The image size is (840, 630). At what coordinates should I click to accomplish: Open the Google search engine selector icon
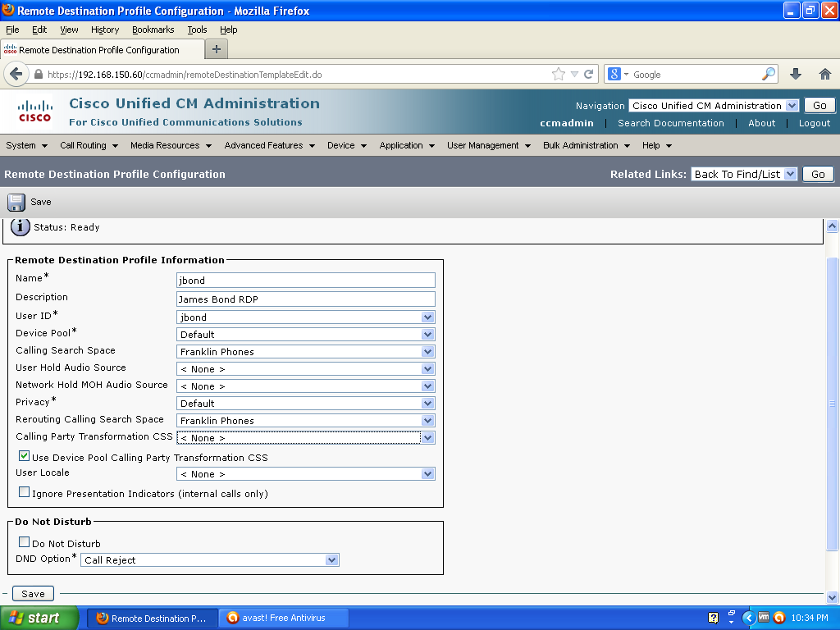pyautogui.click(x=618, y=74)
